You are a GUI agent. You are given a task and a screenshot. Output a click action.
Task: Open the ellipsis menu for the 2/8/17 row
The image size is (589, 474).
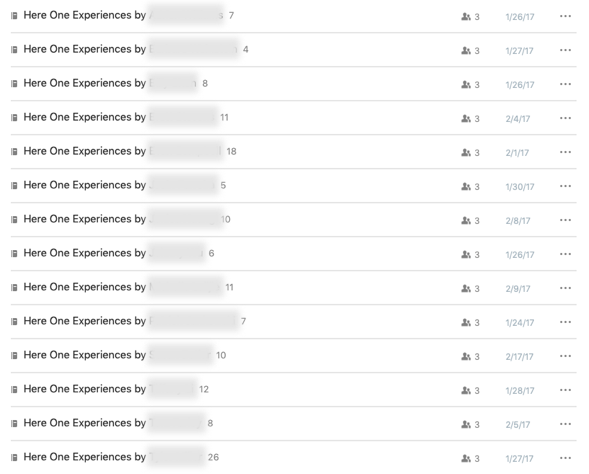[x=565, y=220]
